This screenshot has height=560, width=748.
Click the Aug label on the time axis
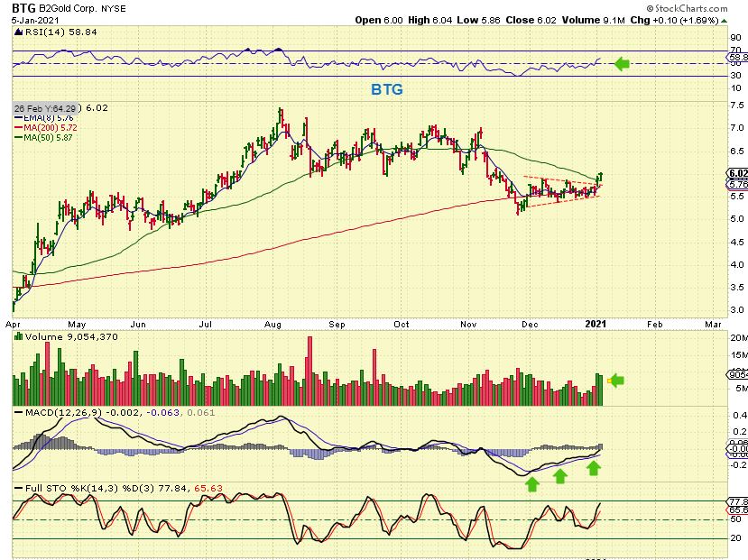[273, 323]
